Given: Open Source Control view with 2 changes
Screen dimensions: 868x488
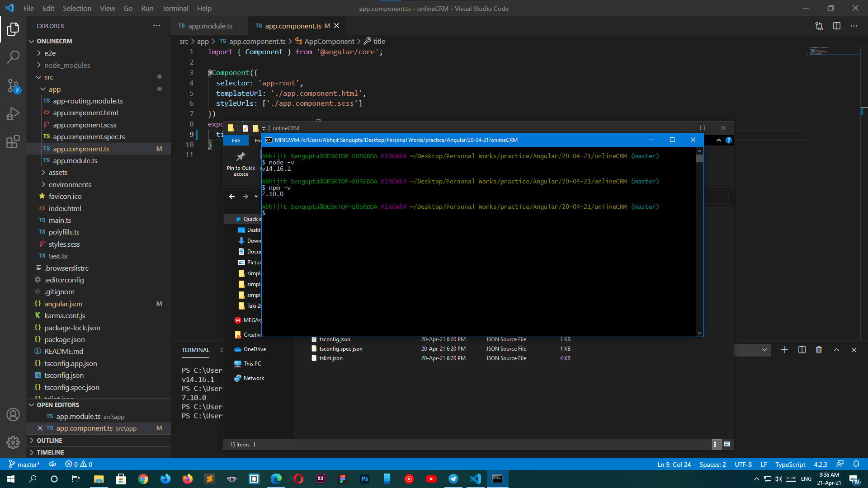Looking at the screenshot, I should 13,85.
